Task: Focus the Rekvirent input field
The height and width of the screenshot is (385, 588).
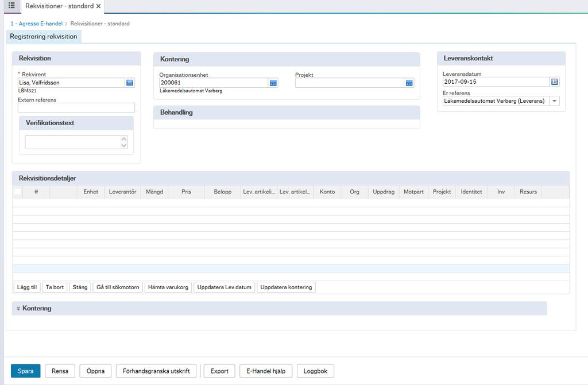Action: (x=71, y=83)
